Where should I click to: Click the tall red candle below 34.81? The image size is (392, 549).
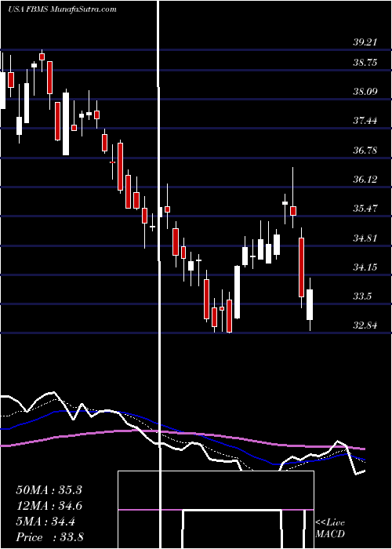tap(301, 267)
